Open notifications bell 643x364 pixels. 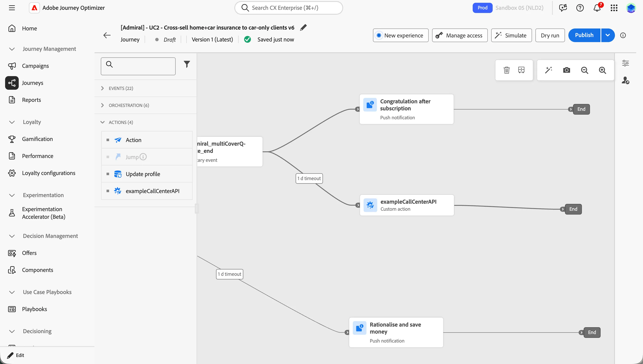pos(597,8)
